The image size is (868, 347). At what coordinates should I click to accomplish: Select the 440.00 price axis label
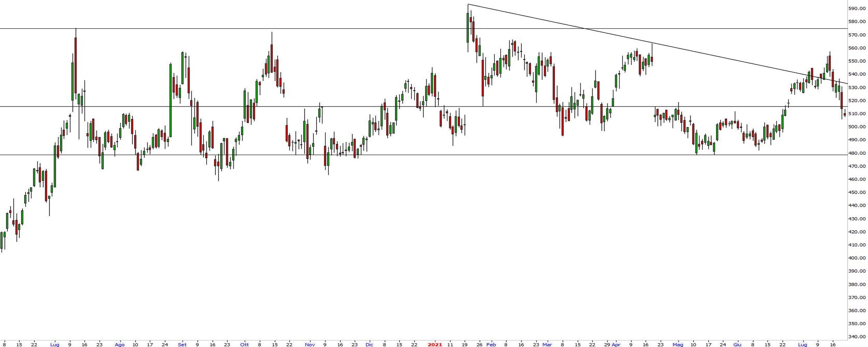click(857, 205)
